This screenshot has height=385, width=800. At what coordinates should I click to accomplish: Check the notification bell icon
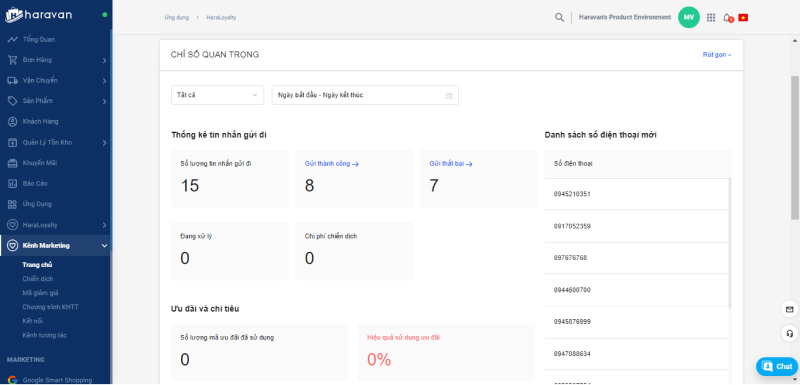(x=727, y=17)
